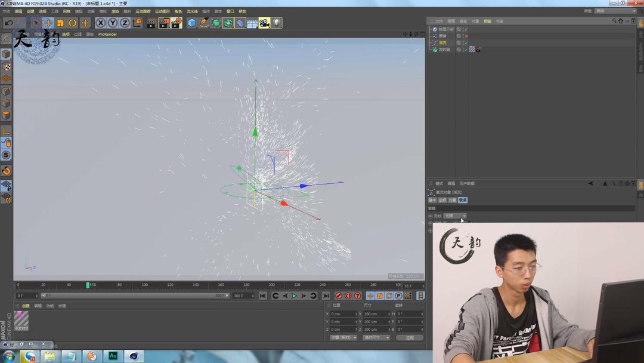
Task: Click the material thumbnail in the Material Manager
Action: pos(22,321)
